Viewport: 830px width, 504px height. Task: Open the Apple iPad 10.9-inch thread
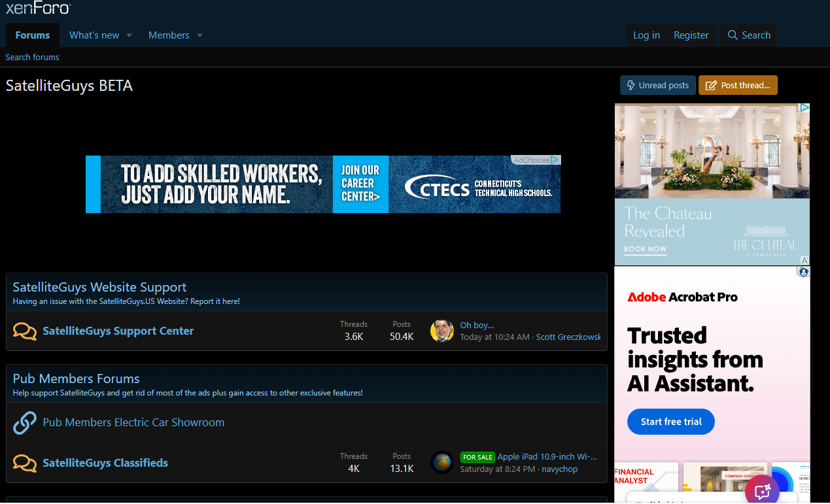coord(547,457)
